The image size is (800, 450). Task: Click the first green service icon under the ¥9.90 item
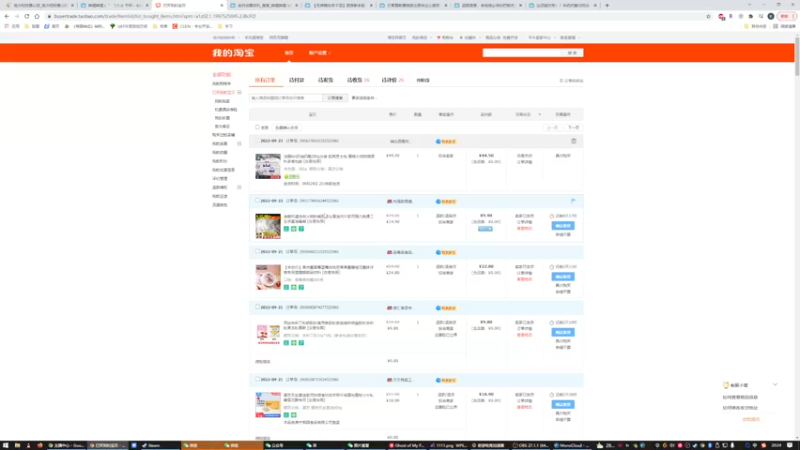point(286,229)
